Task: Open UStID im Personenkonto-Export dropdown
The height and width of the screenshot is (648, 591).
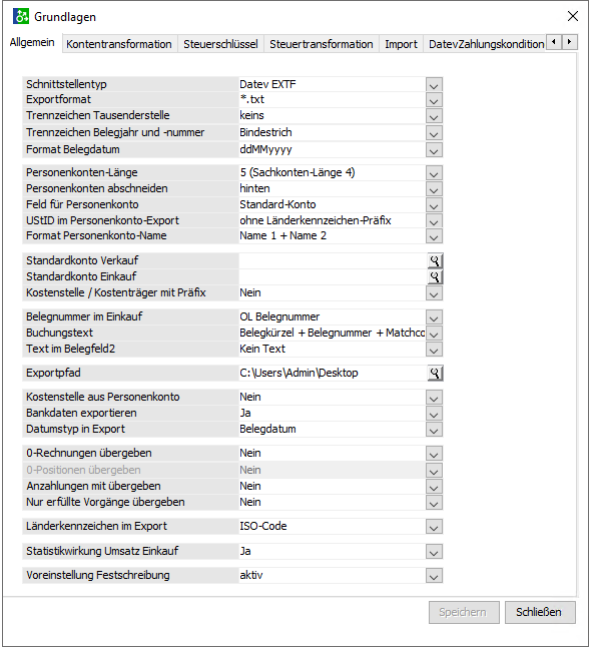Action: [434, 221]
